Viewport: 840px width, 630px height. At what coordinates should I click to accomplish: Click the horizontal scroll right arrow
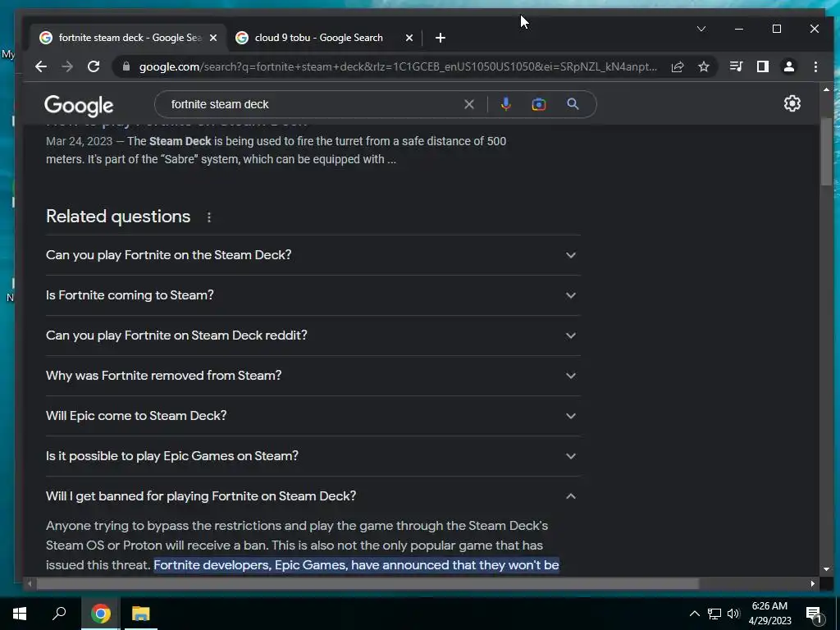click(813, 583)
